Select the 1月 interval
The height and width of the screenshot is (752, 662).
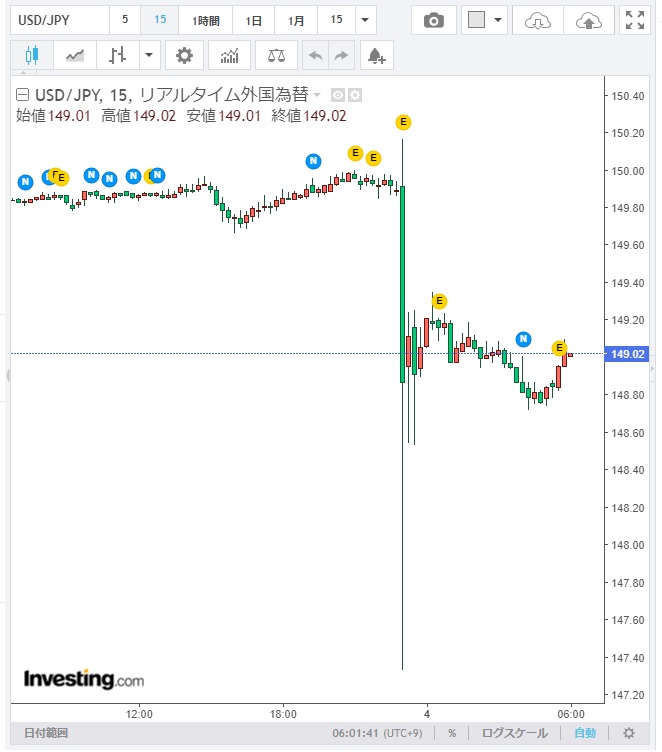click(296, 20)
